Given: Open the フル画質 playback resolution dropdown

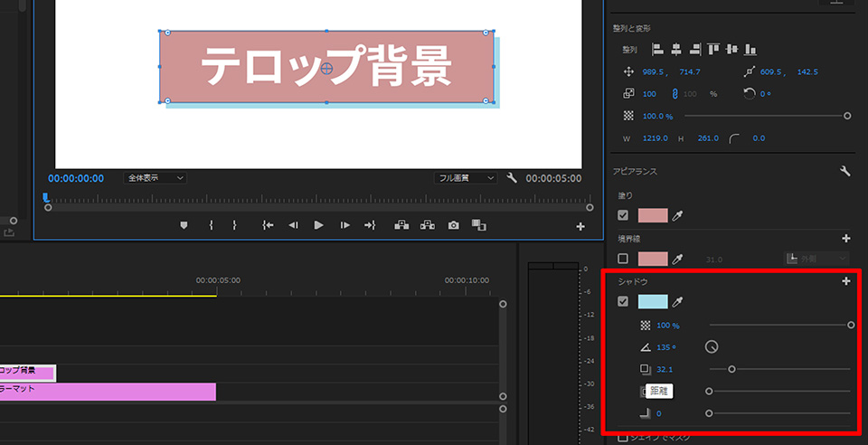Looking at the screenshot, I should click(465, 178).
